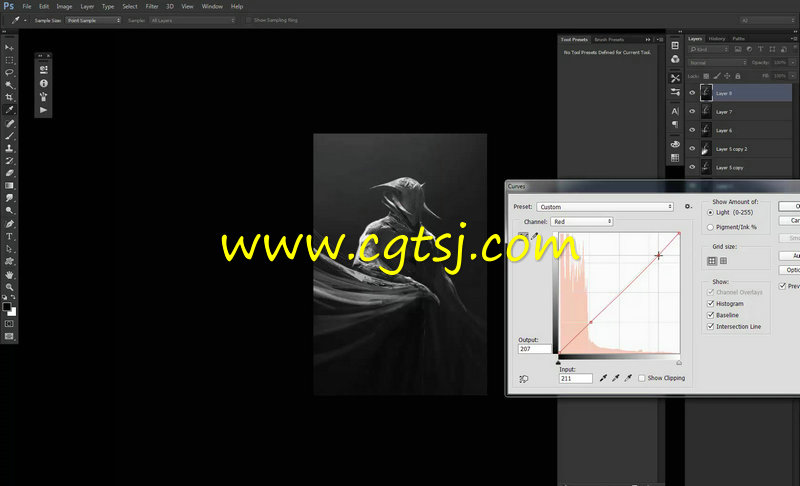Open the Fill slider arrow
The height and width of the screenshot is (486, 800).
[793, 76]
